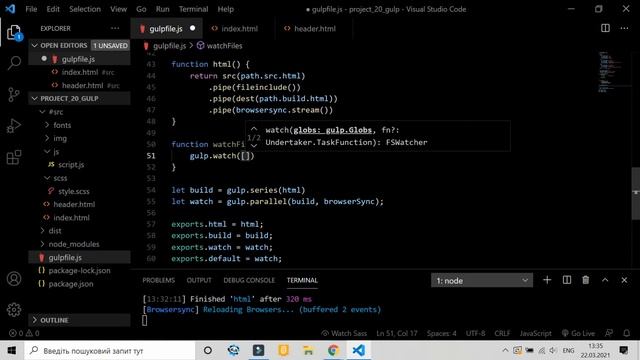
Task: Change end of line sequence CRLF
Action: tap(502, 333)
